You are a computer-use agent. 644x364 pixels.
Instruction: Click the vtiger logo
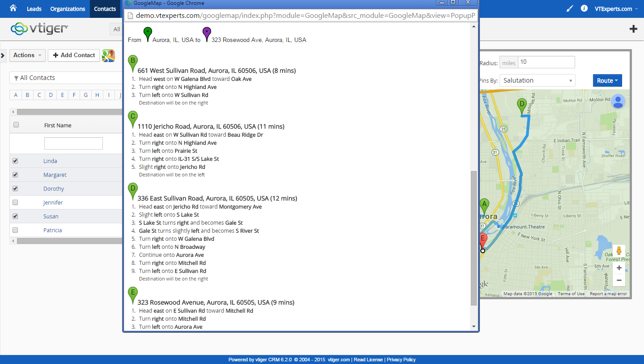click(39, 29)
